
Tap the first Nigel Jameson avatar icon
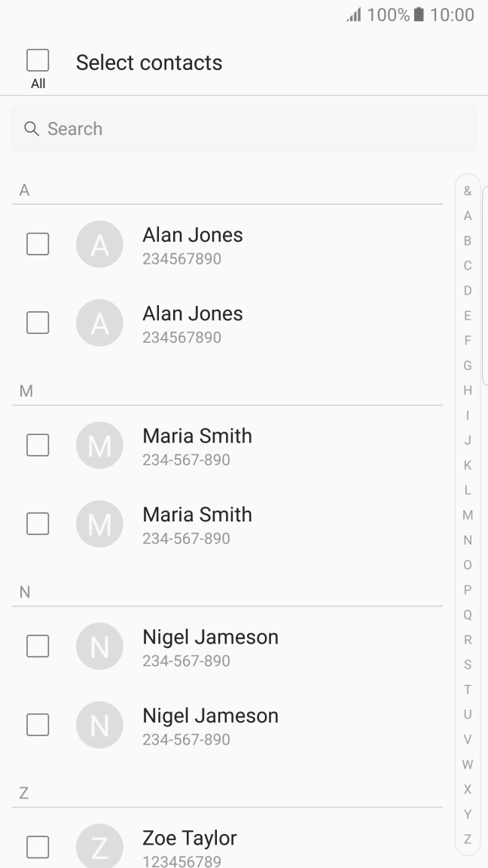coord(99,646)
